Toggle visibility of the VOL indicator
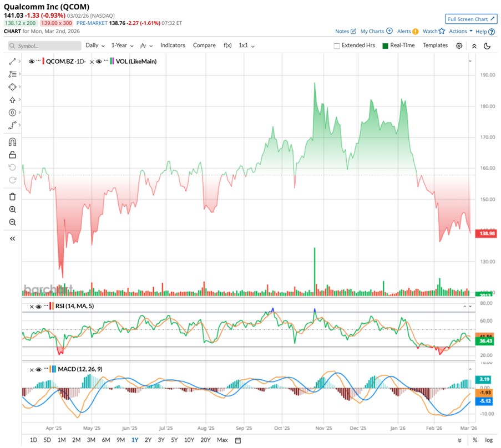The width and height of the screenshot is (501, 448). (99, 62)
